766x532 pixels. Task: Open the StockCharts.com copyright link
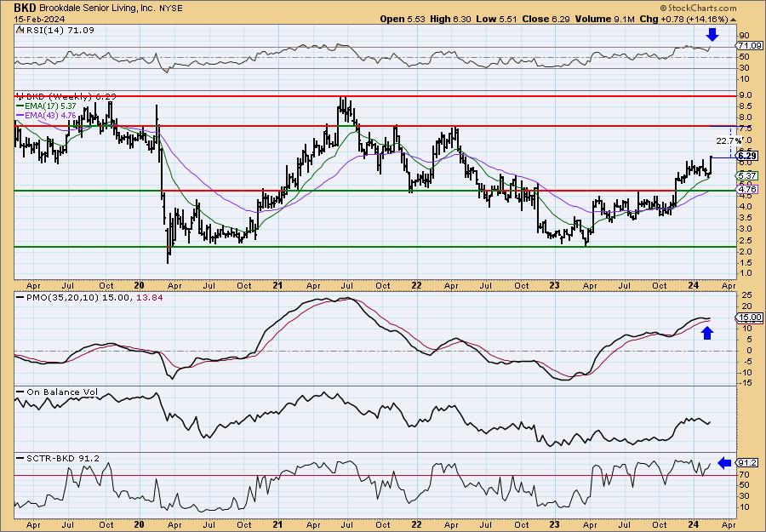[x=698, y=8]
